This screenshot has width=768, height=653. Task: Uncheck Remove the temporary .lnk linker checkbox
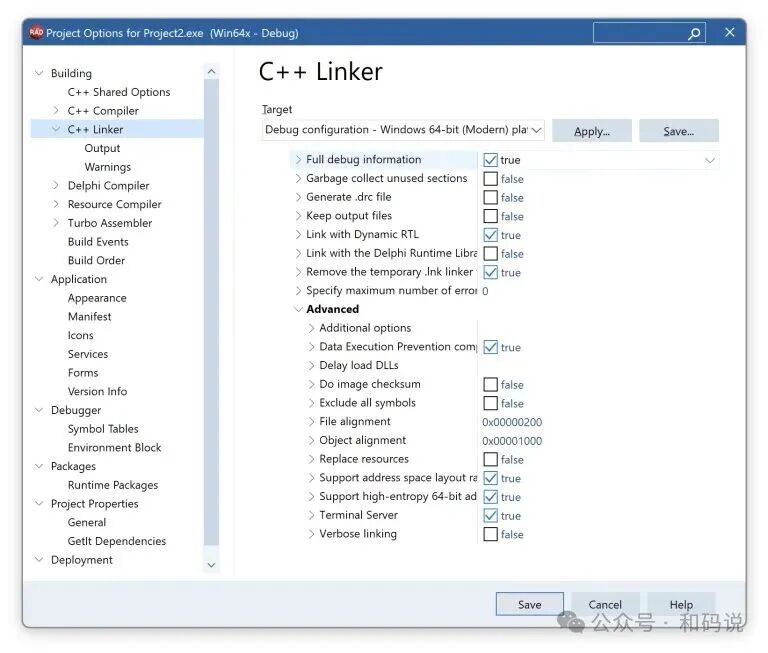click(490, 272)
